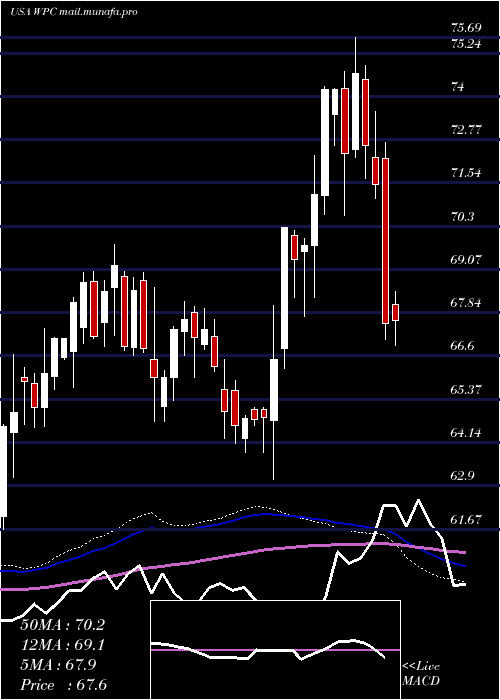This screenshot has width=500, height=700.
Task: Click the '12MA : 69.1' legend text
Action: click(62, 645)
